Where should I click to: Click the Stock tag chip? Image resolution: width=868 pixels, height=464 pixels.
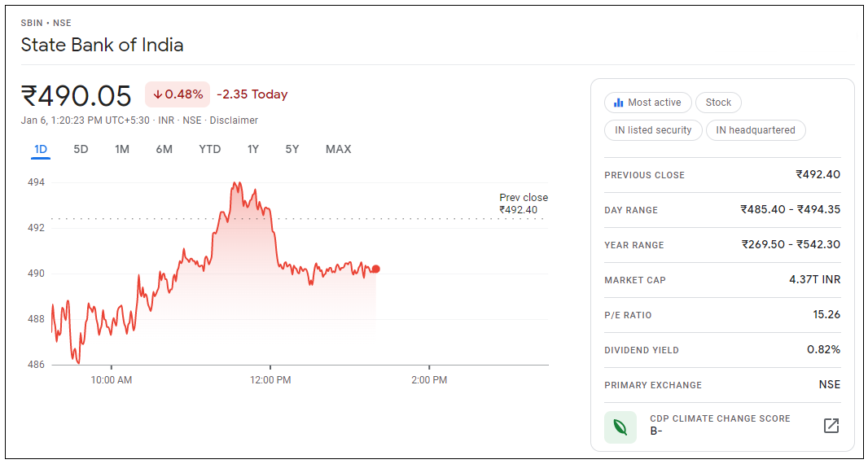click(x=718, y=103)
